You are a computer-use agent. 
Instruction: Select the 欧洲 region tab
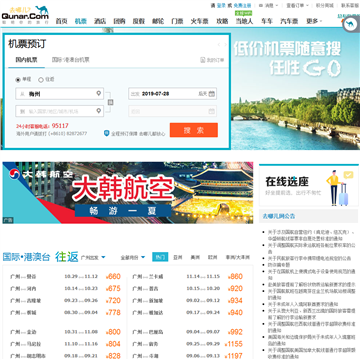tap(213, 257)
